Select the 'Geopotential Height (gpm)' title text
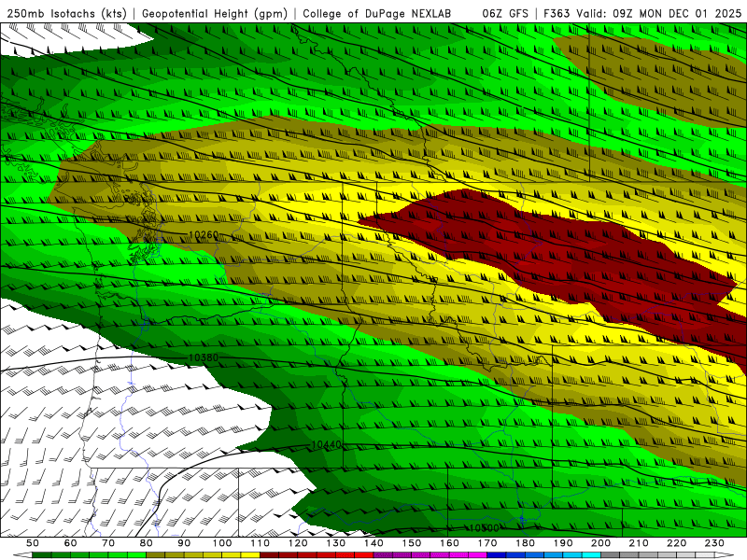 pyautogui.click(x=215, y=13)
